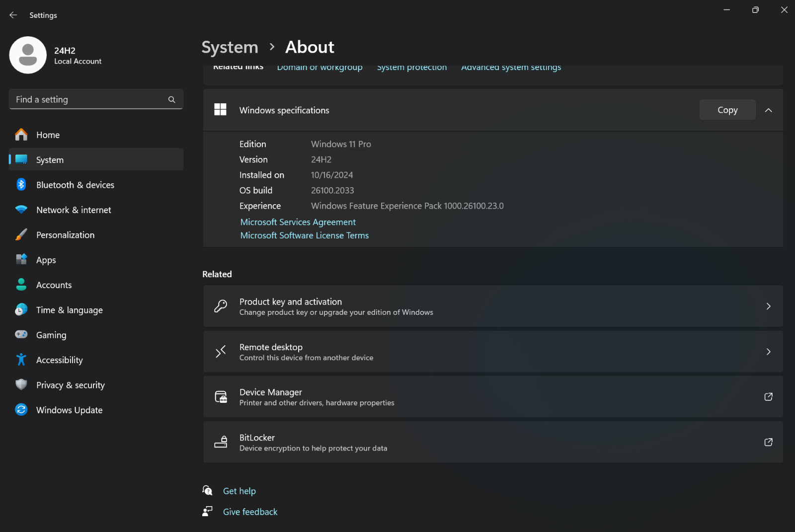Screen dimensions: 795x532
Task: Click the Remote desktop arrows icon
Action: click(x=221, y=352)
